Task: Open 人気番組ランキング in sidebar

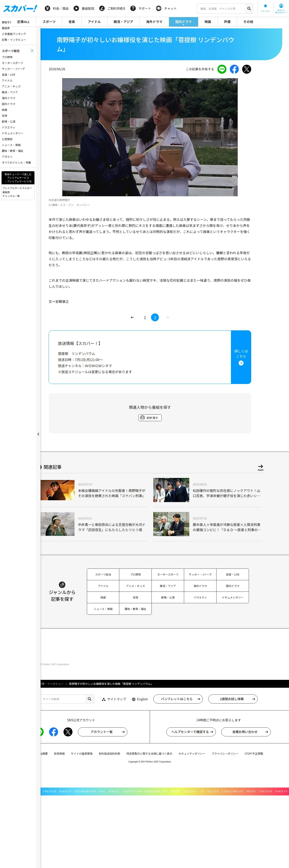Action: pyautogui.click(x=14, y=34)
